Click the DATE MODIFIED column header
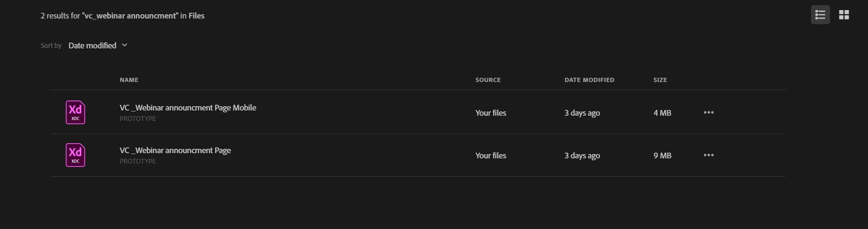 pos(589,80)
